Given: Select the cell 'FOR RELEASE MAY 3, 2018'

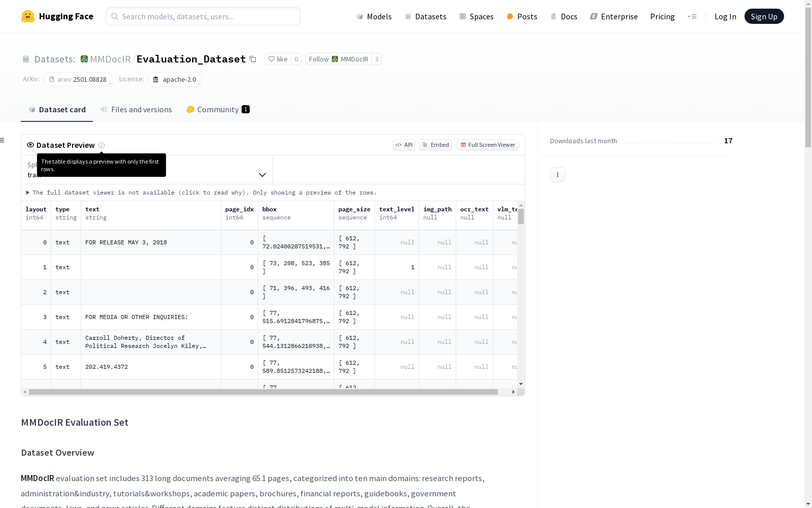Looking at the screenshot, I should (x=151, y=243).
